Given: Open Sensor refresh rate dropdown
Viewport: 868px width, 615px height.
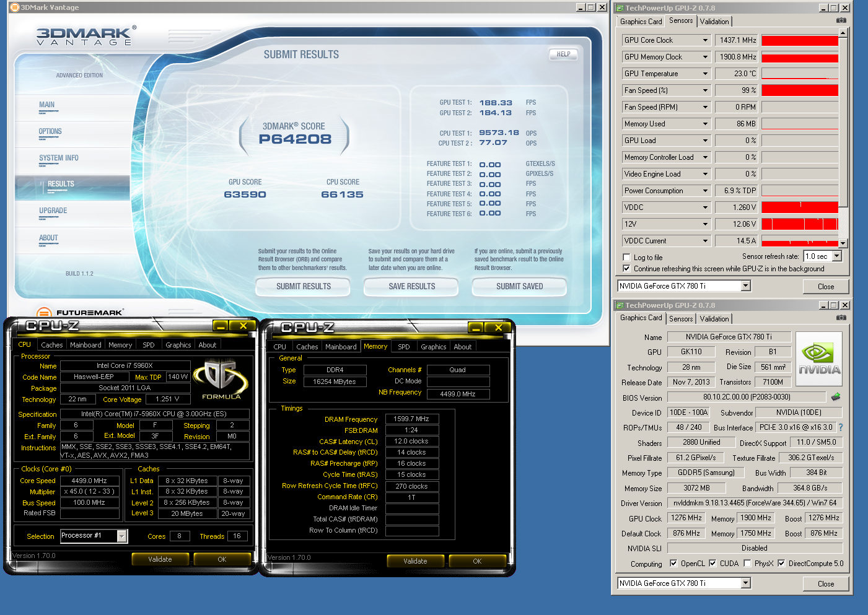Looking at the screenshot, I should click(836, 256).
